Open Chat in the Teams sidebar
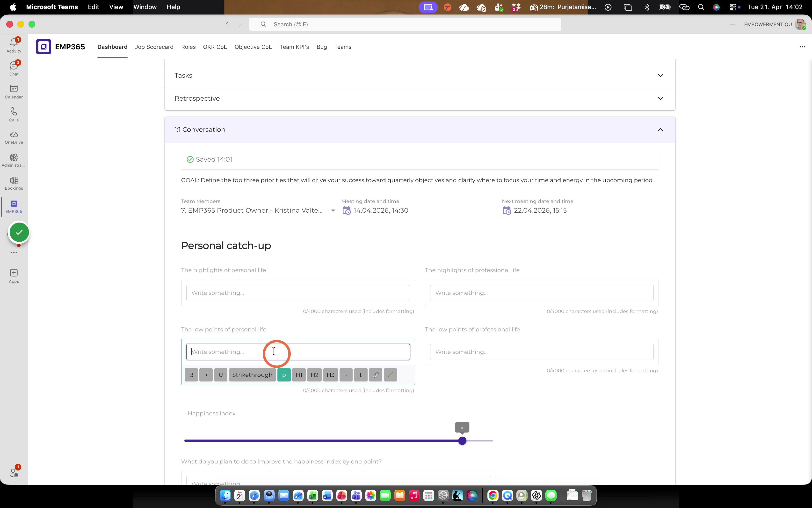The width and height of the screenshot is (812, 508). 14,68
